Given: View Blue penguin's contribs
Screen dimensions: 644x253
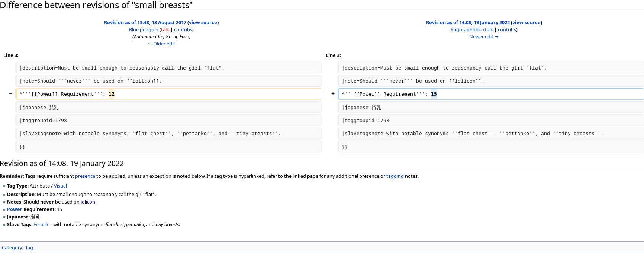Looking at the screenshot, I should pyautogui.click(x=183, y=30).
